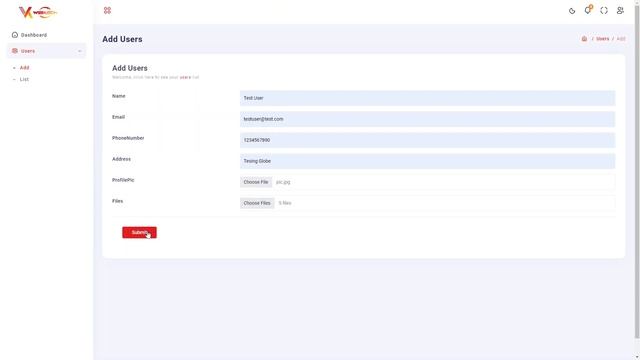This screenshot has width=640, height=360.
Task: Open the notifications bell icon
Action: [x=588, y=10]
